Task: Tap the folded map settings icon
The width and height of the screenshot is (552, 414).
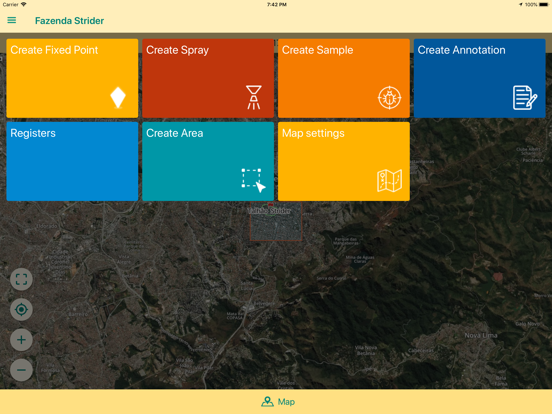Action: (x=389, y=181)
